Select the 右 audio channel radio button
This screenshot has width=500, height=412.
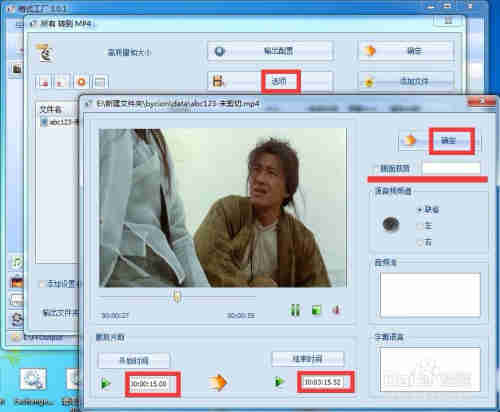point(419,243)
